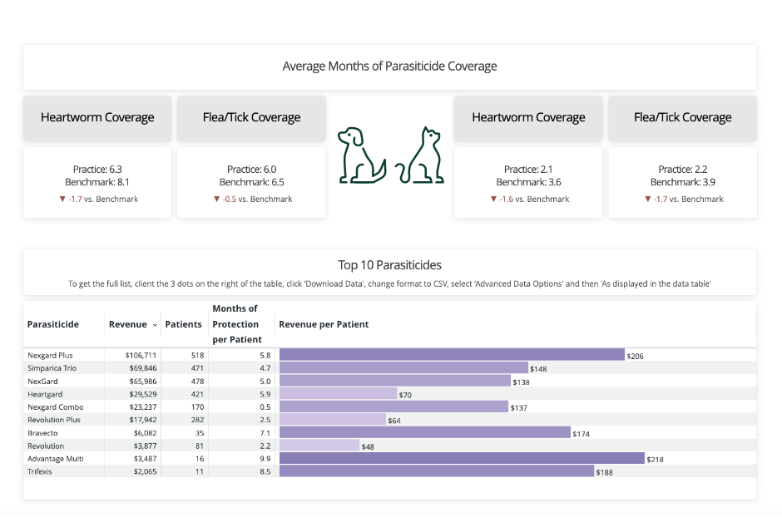Click 'Average Months of Parasiticide Coverage' title
Image resolution: width=782 pixels, height=532 pixels.
pyautogui.click(x=389, y=66)
